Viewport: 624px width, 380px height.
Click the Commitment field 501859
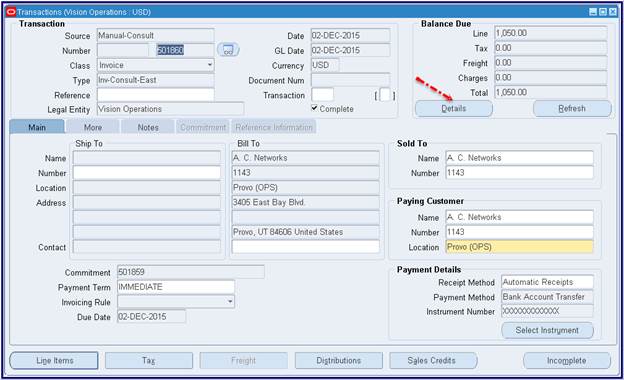click(191, 272)
